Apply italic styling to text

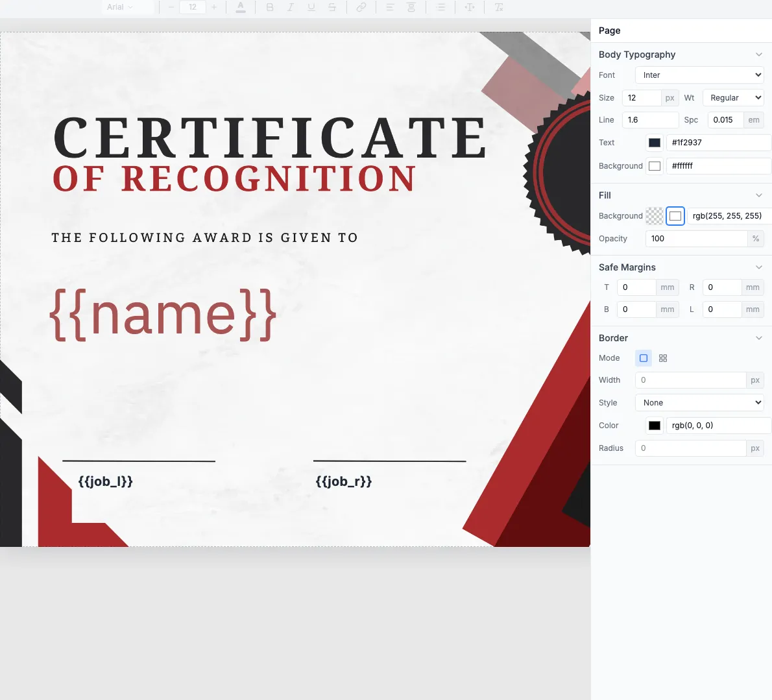[290, 7]
